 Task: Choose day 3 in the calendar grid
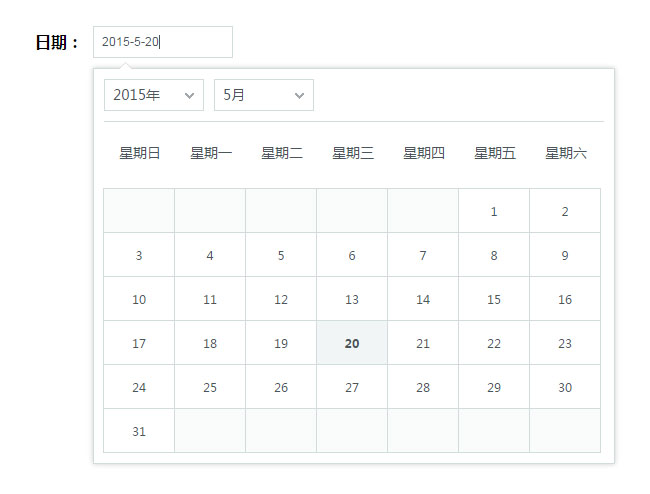pos(139,255)
